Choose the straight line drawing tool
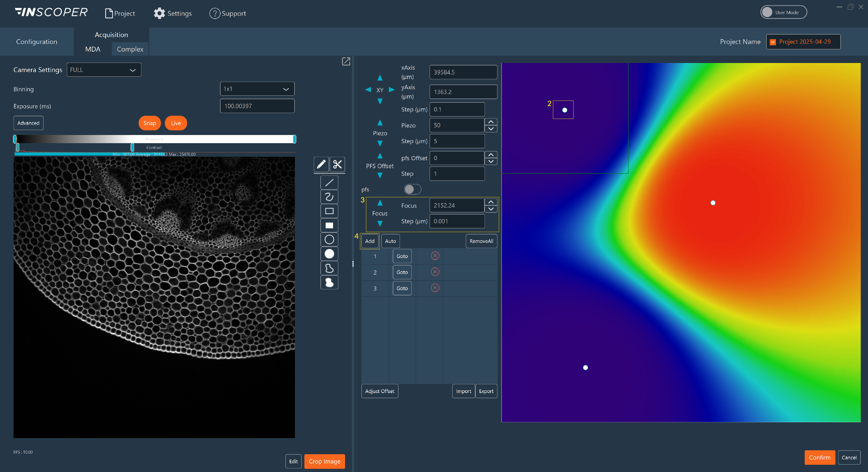 click(329, 183)
